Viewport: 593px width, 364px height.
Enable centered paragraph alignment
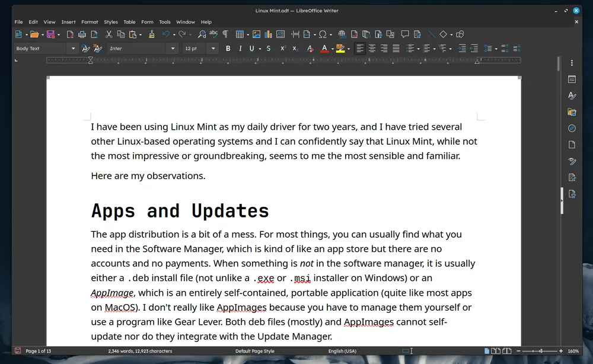click(372, 48)
